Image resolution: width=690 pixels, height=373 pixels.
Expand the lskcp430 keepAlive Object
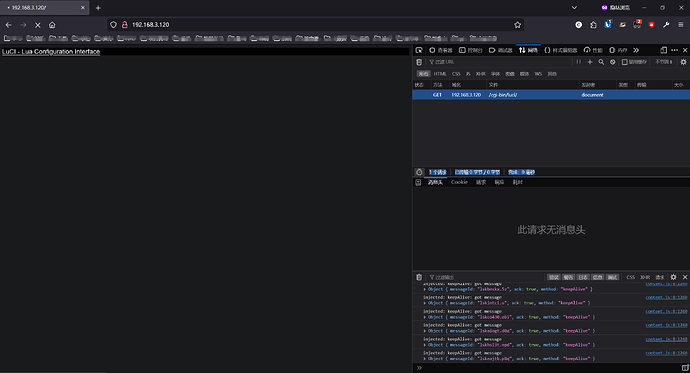425,317
